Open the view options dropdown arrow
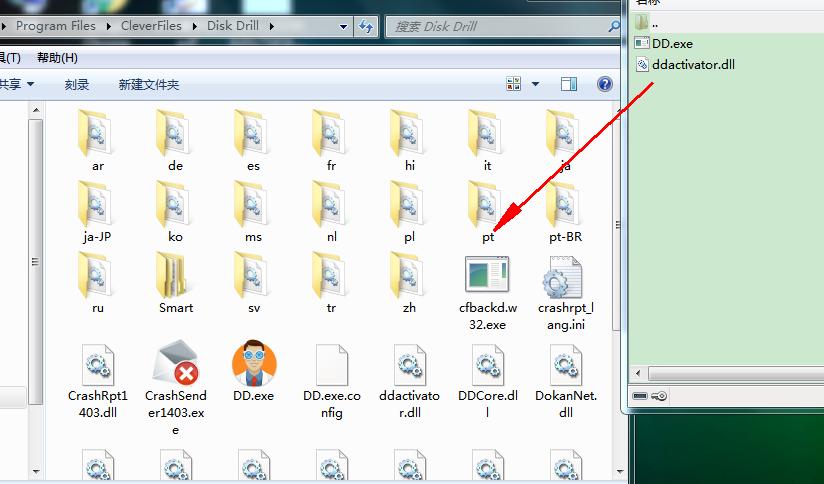This screenshot has width=824, height=484. coord(535,84)
